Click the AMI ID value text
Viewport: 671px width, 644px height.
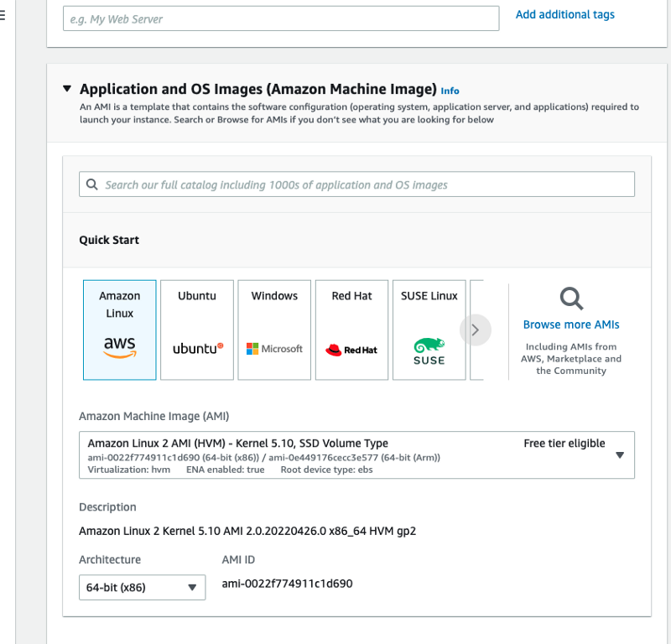287,583
